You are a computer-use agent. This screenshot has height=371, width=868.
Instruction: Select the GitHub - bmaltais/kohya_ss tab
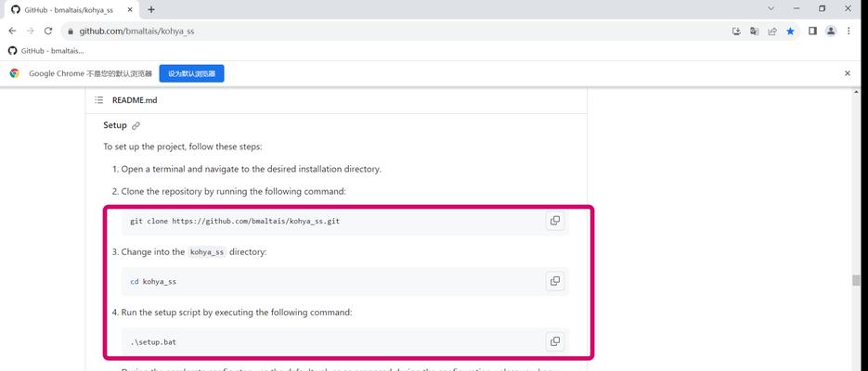pos(72,9)
